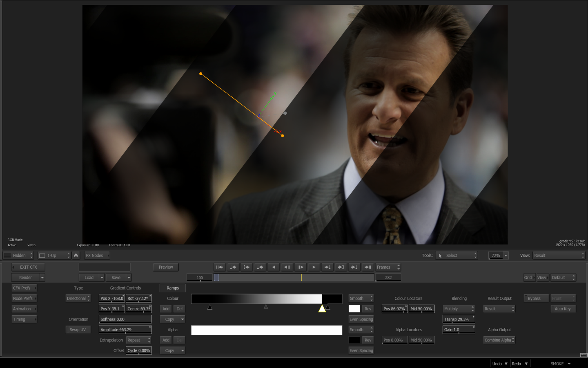This screenshot has width=588, height=368.
Task: Expand the Combine Alpha output dropdown
Action: coord(499,340)
